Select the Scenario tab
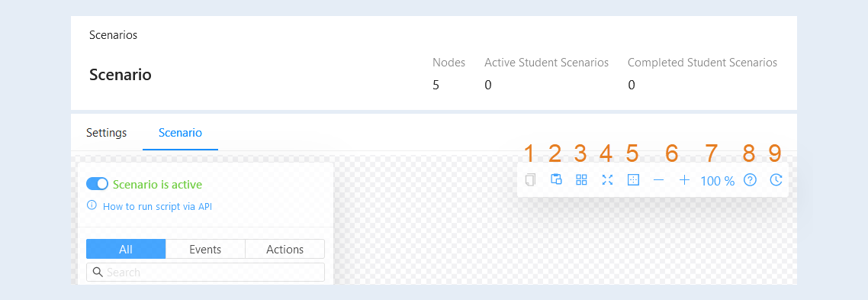The image size is (868, 300). coord(180,133)
